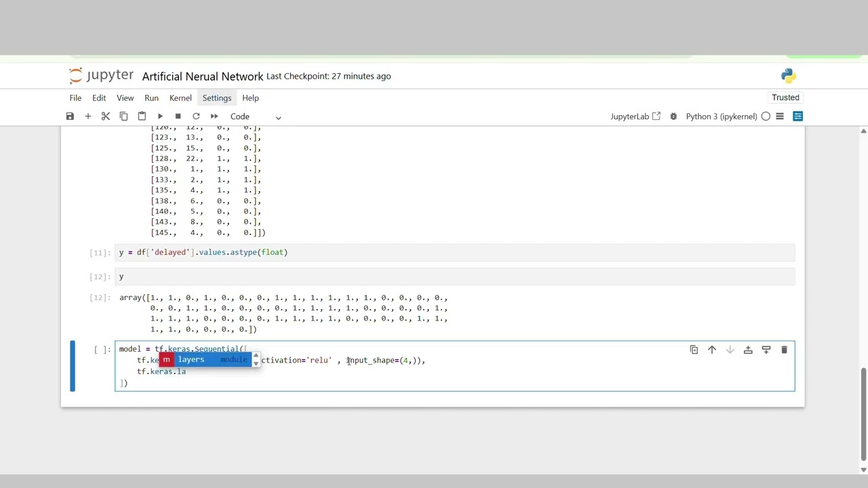Click the Trusted notebook button
Image resolution: width=868 pixels, height=488 pixels.
(785, 98)
